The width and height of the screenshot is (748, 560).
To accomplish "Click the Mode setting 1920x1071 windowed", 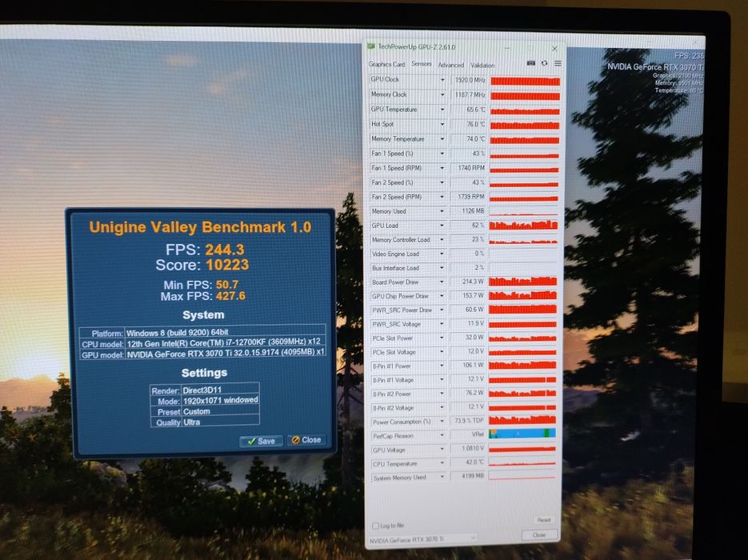I will pyautogui.click(x=205, y=401).
